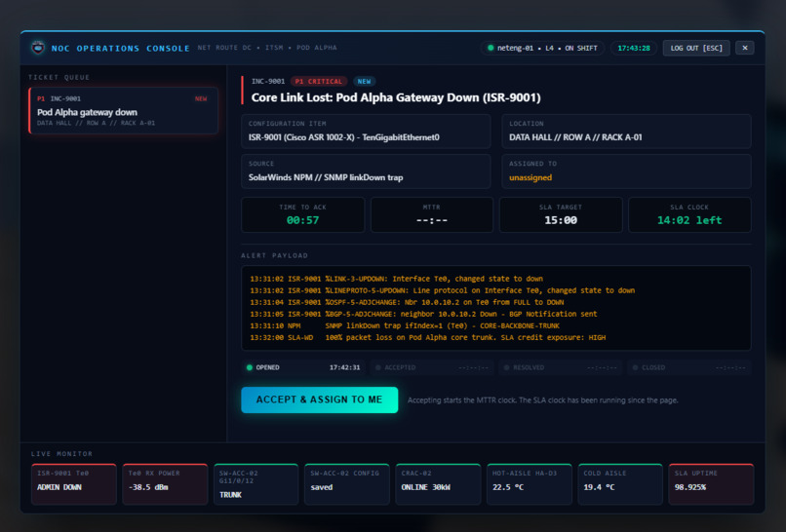The height and width of the screenshot is (532, 786).
Task: Click the %BGP-5-ADJCHANGE log line
Action: coord(423,314)
